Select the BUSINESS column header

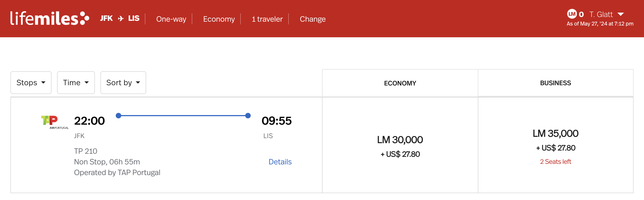click(x=556, y=83)
